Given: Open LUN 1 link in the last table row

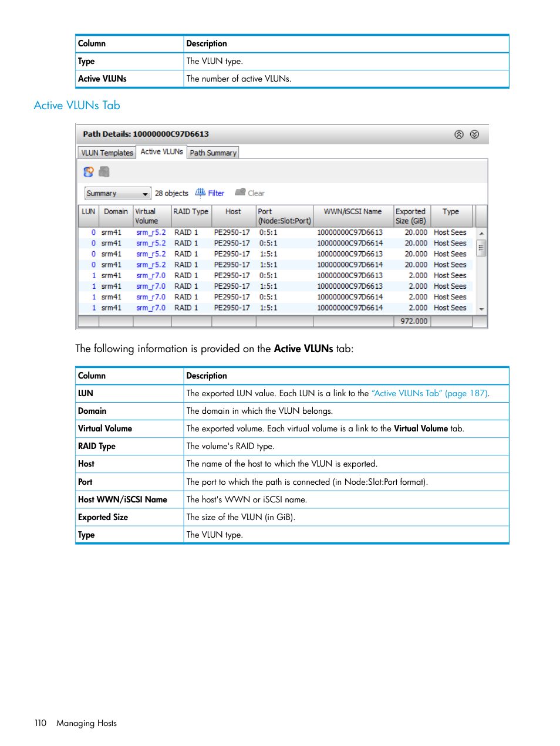Looking at the screenshot, I should click(93, 308).
